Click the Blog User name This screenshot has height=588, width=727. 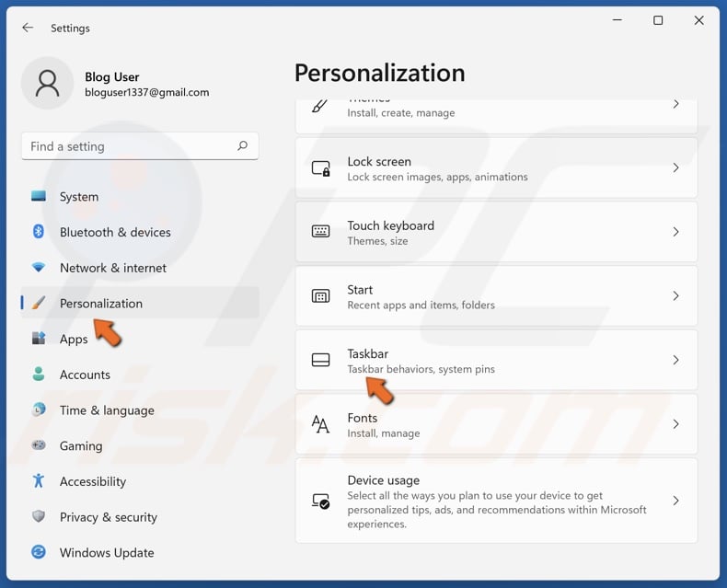(x=111, y=76)
